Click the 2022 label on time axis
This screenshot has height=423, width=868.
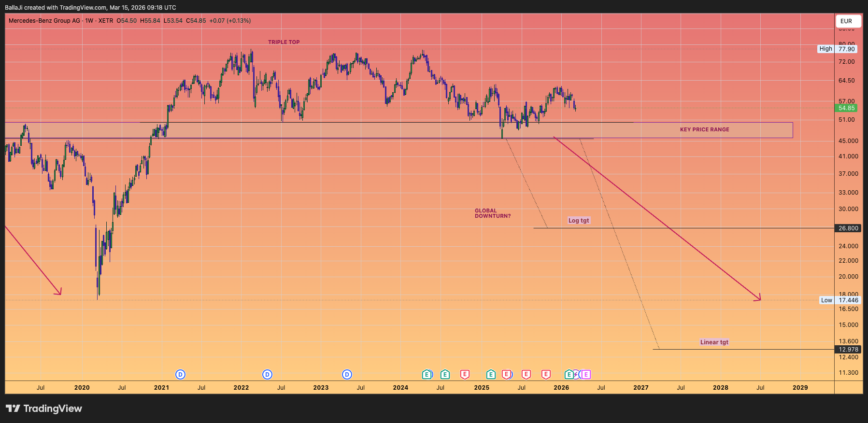[x=241, y=387]
